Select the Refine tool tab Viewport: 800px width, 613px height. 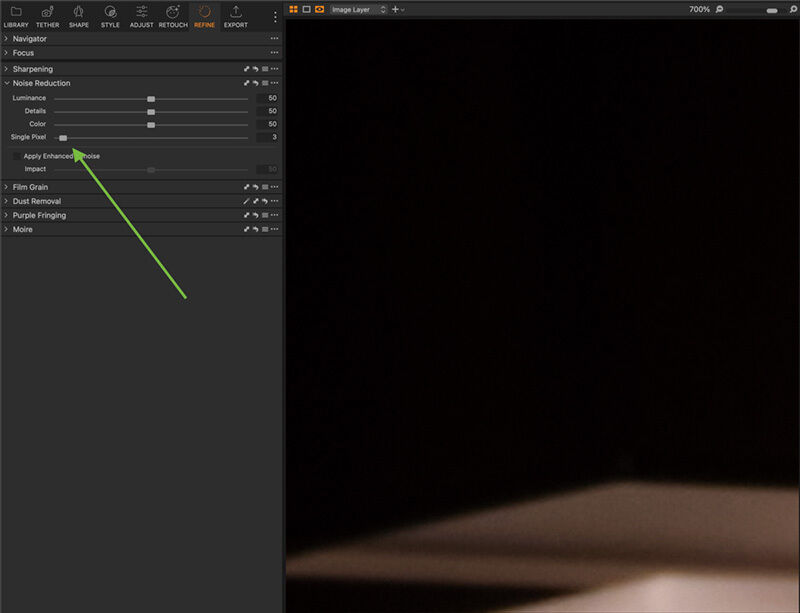point(204,16)
